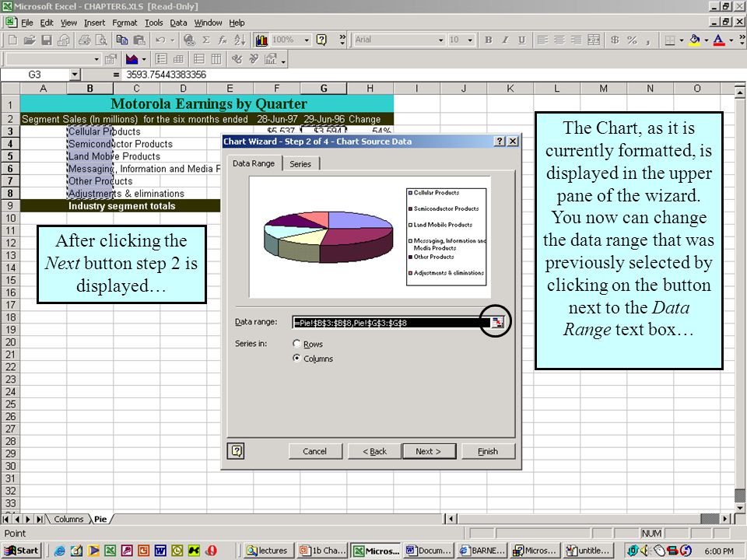Click the wizard help question button at bottom-left

(x=237, y=450)
